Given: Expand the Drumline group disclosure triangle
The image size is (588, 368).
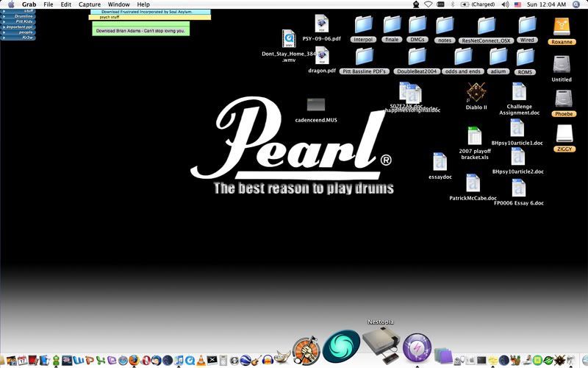Looking at the screenshot, I should (4, 16).
